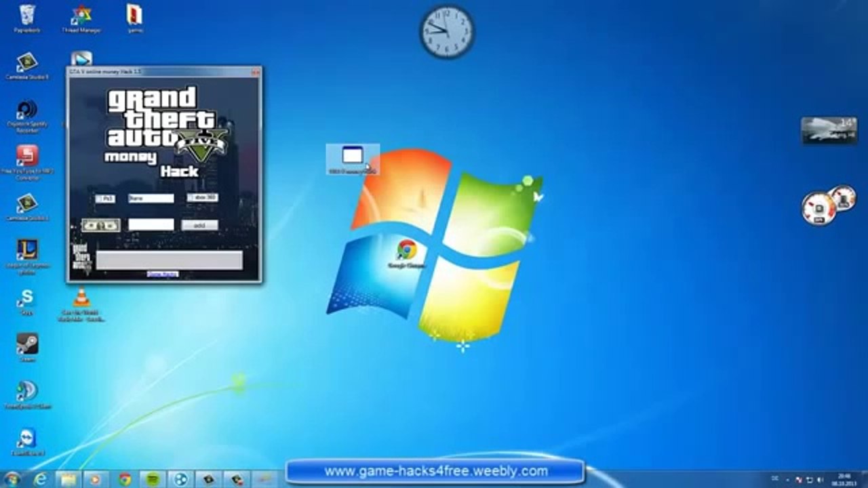This screenshot has height=488, width=868.
Task: Click the taskbar clock and date
Action: click(846, 479)
